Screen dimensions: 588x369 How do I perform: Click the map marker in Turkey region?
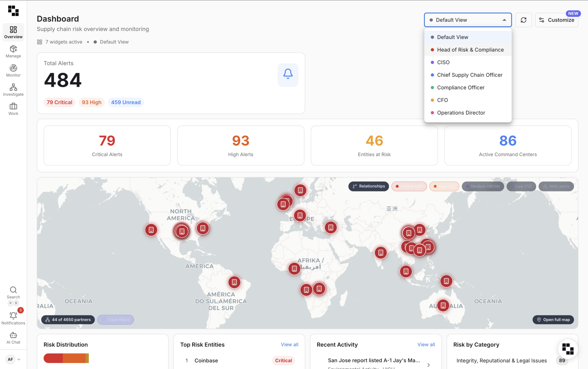pos(331,228)
